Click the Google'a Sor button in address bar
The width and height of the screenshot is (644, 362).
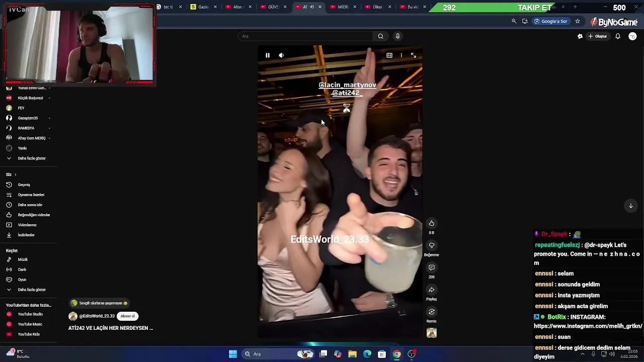(x=551, y=21)
